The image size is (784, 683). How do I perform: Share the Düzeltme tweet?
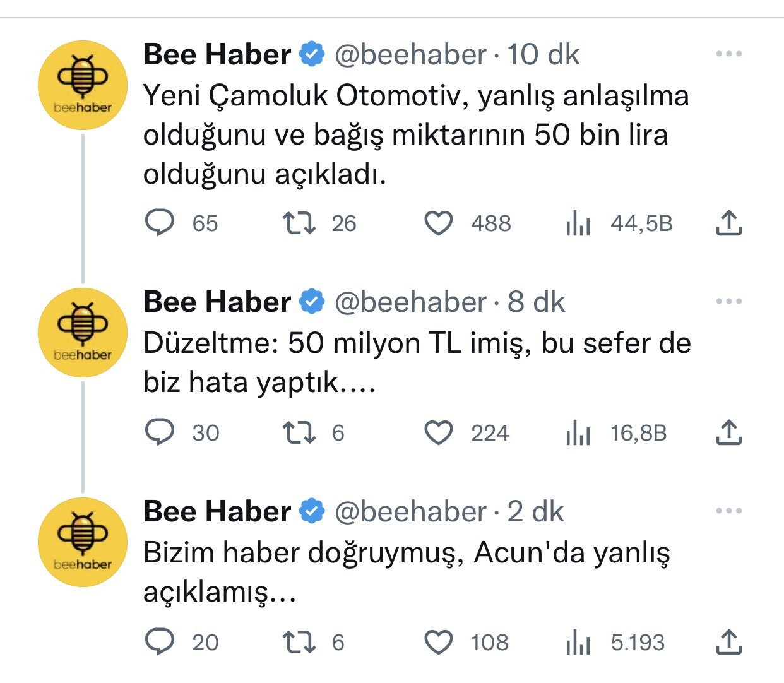click(728, 432)
